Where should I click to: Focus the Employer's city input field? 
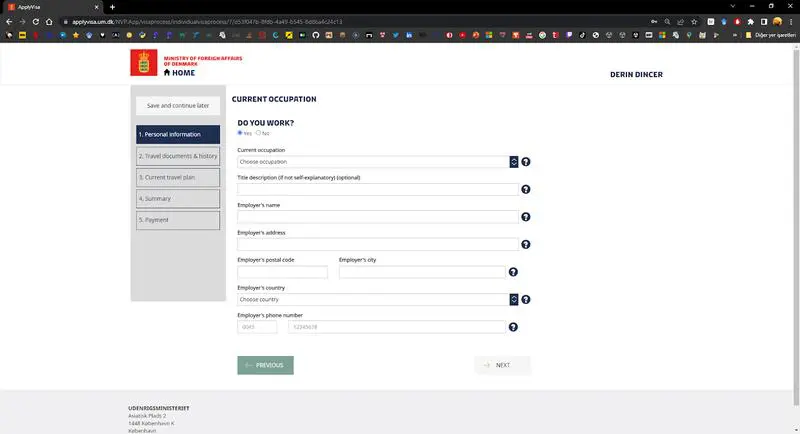tap(422, 272)
